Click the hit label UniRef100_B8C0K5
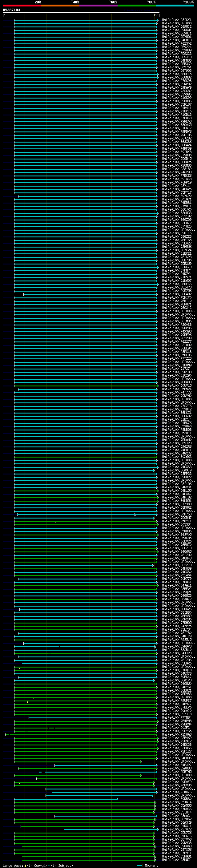This screenshot has width=197, height=868. click(177, 125)
